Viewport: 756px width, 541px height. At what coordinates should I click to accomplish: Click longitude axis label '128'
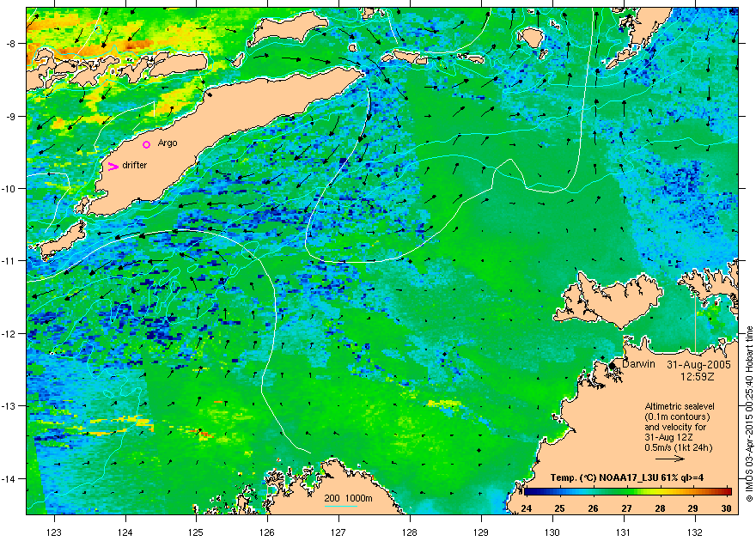click(410, 532)
